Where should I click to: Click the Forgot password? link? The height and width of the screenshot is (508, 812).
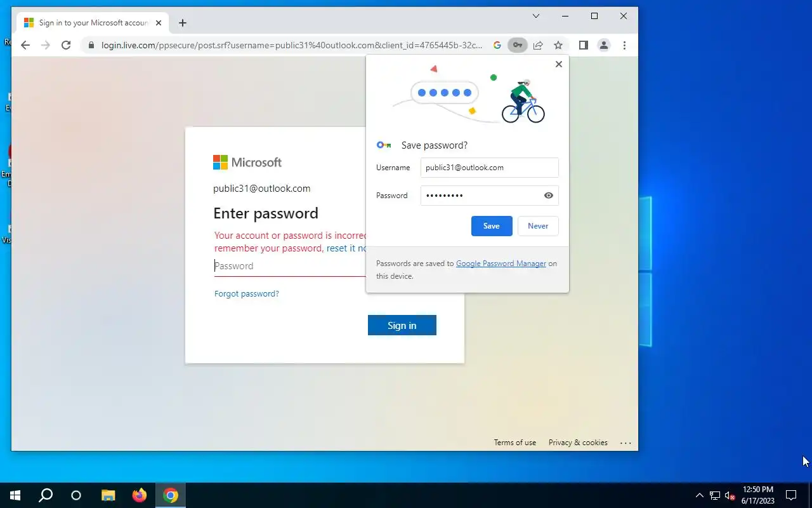point(247,293)
